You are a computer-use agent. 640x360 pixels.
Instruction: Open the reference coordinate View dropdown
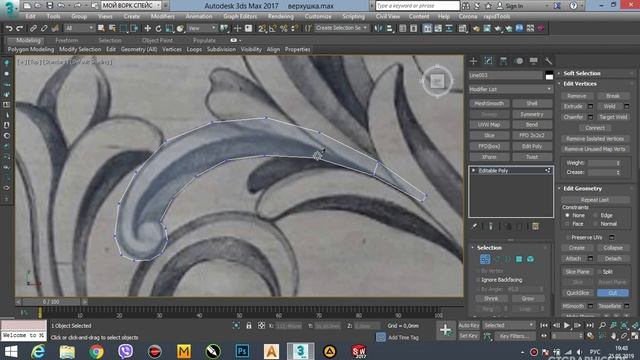202,28
